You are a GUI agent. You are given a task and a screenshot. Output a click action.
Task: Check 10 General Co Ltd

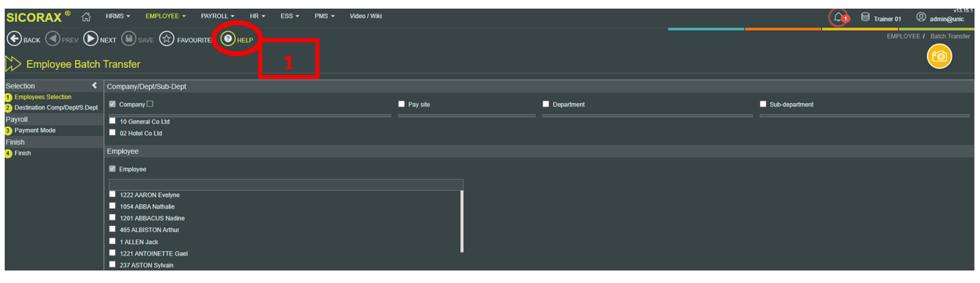point(113,121)
